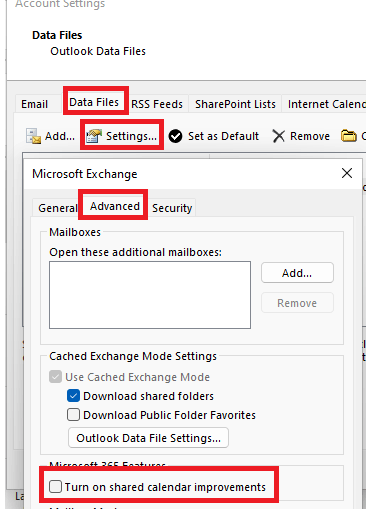The width and height of the screenshot is (366, 509).
Task: Enable Turn on shared calendar improvements
Action: tap(55, 487)
